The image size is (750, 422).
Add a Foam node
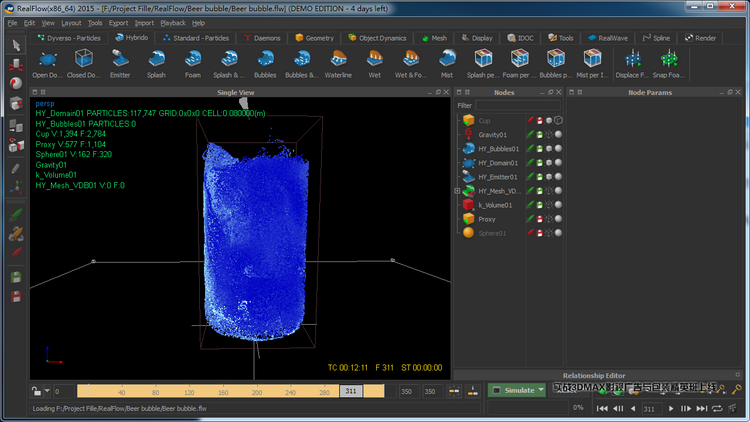(193, 64)
